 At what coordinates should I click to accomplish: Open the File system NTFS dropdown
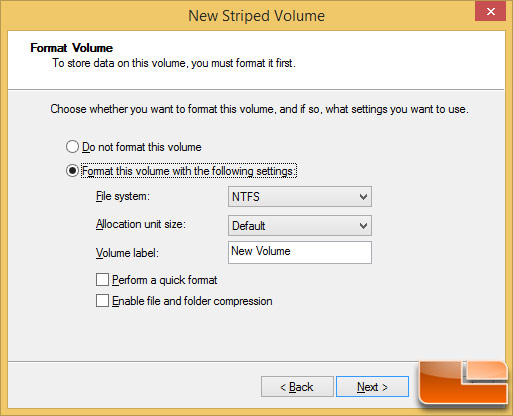coord(300,197)
